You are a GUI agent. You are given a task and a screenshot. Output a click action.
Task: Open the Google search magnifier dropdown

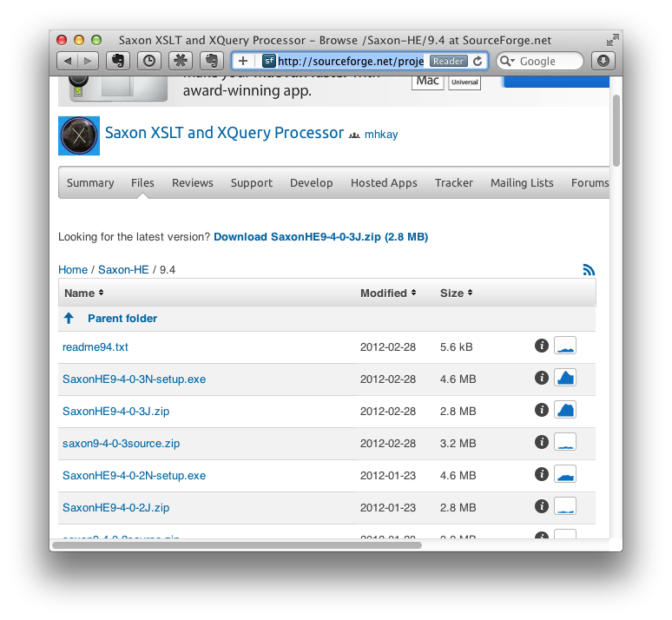[507, 61]
